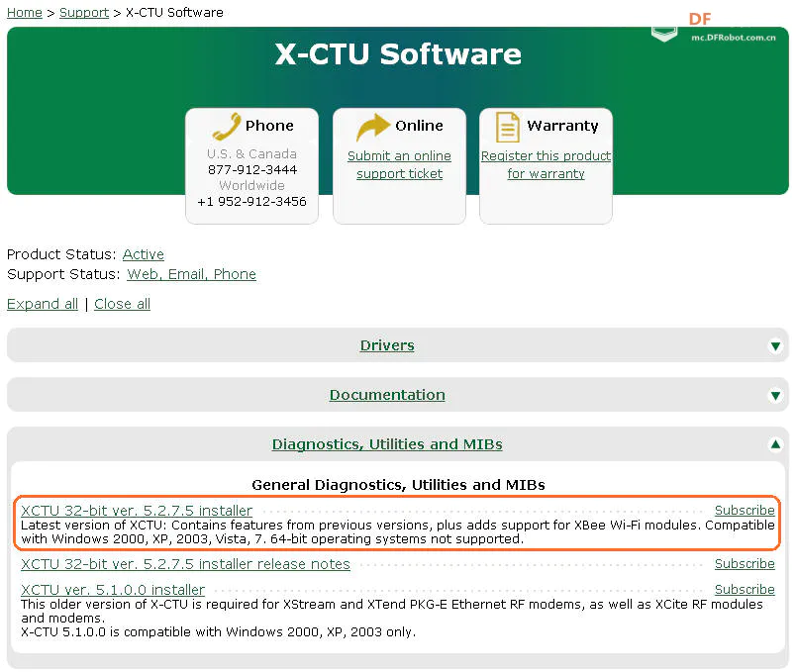Viewport: 796px width, 672px height.
Task: Expand the Documentation section arrow
Action: pyautogui.click(x=775, y=396)
